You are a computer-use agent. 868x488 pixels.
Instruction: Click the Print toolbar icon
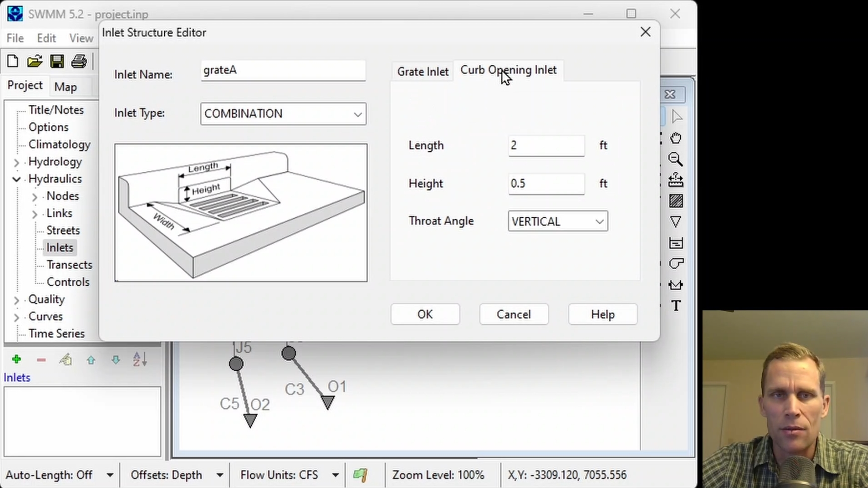(x=79, y=61)
